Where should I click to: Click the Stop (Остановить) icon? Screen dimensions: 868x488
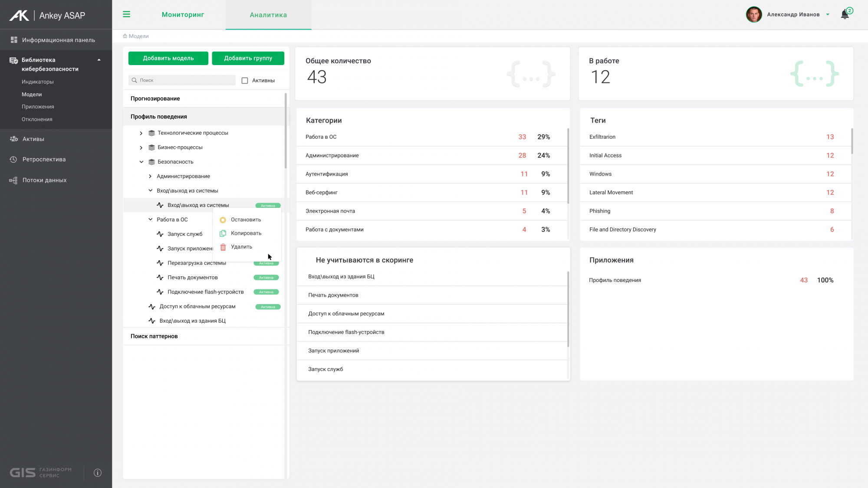coord(223,220)
